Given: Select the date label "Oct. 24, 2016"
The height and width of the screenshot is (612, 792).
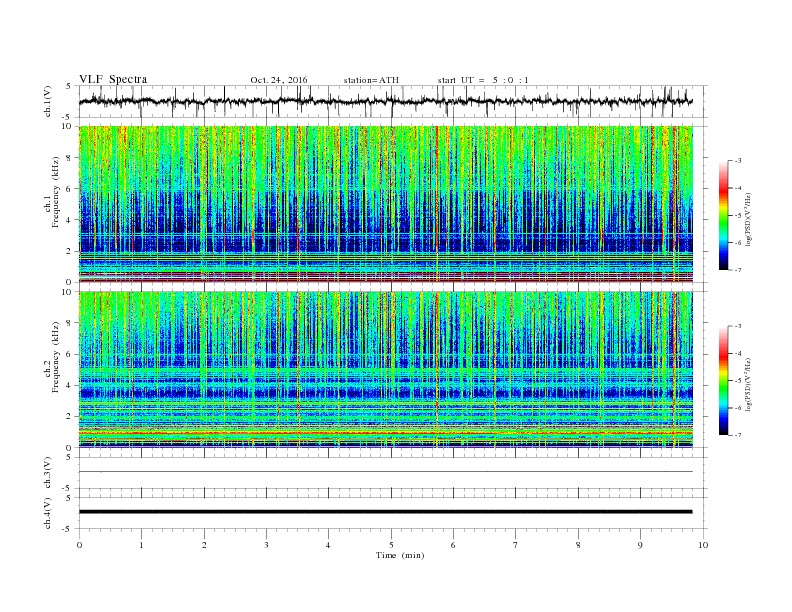Looking at the screenshot, I should click(279, 80).
